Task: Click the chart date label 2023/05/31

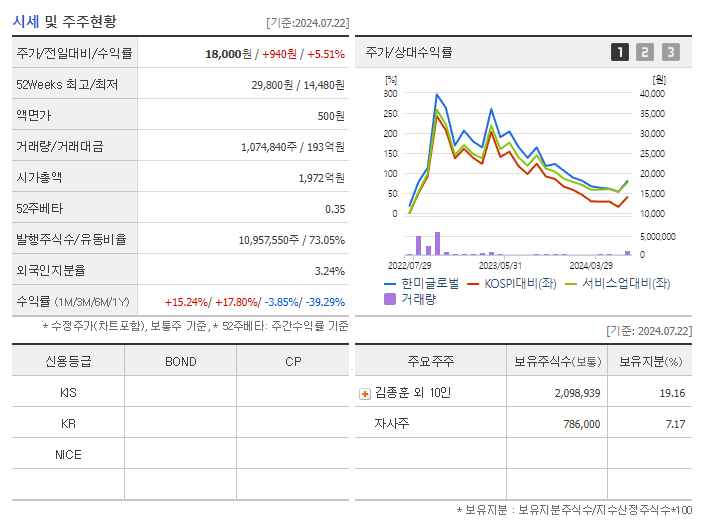Action: tap(500, 266)
